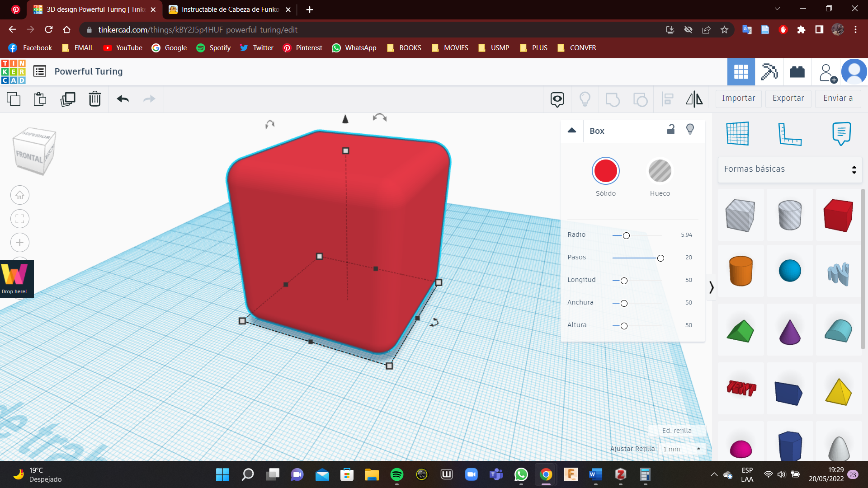Open the designs list icon beside Powerful Turing
868x488 pixels.
tap(40, 71)
